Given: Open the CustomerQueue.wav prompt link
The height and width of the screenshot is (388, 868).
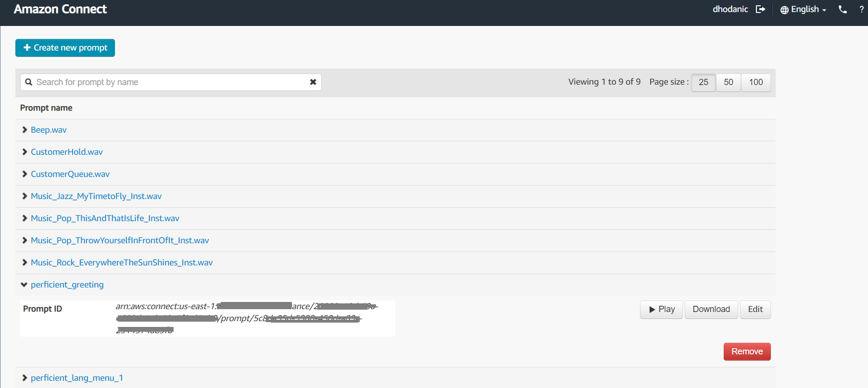Looking at the screenshot, I should [x=70, y=174].
